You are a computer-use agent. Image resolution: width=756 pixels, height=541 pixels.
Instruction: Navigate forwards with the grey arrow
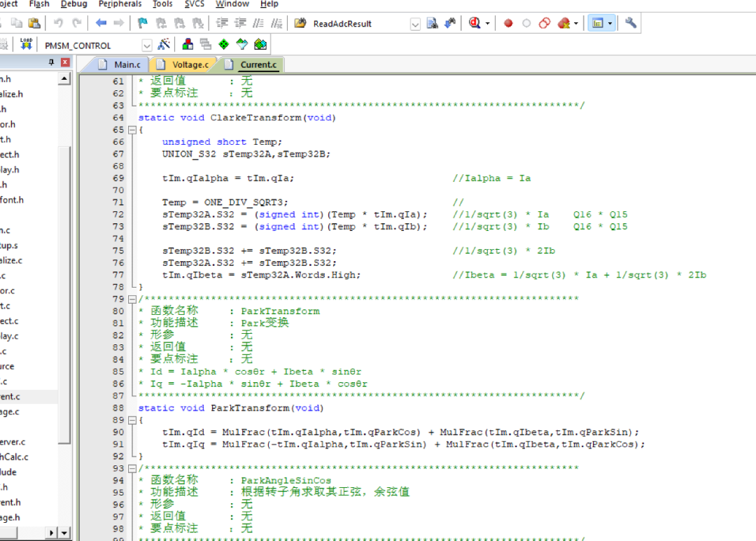(118, 22)
